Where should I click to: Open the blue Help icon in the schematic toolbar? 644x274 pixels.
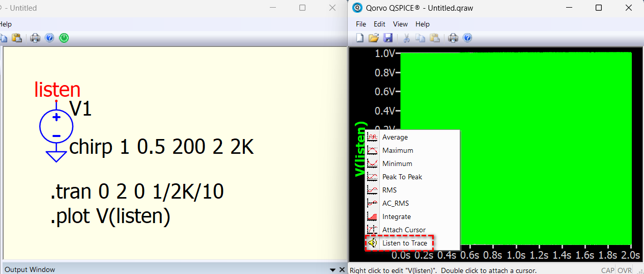(x=49, y=38)
